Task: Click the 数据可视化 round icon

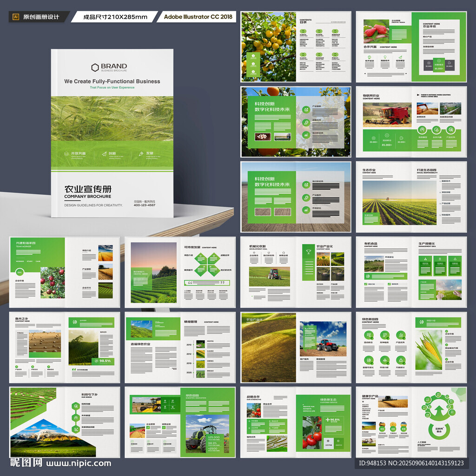Action: [369, 360]
